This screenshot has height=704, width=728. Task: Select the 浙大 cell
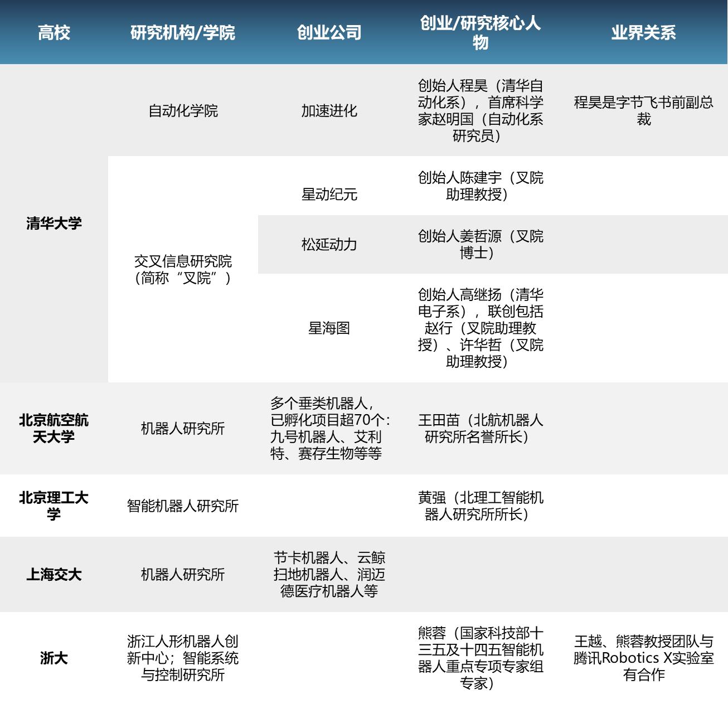54,658
